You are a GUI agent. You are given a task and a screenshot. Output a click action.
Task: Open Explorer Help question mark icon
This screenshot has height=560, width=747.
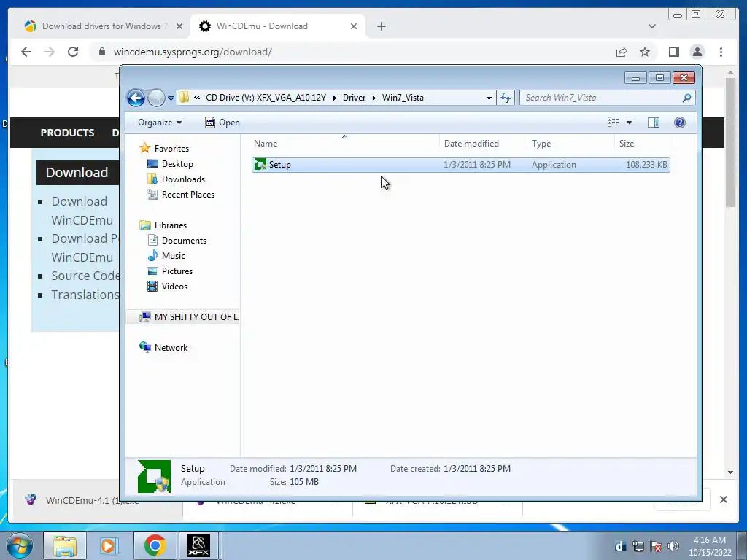(680, 122)
